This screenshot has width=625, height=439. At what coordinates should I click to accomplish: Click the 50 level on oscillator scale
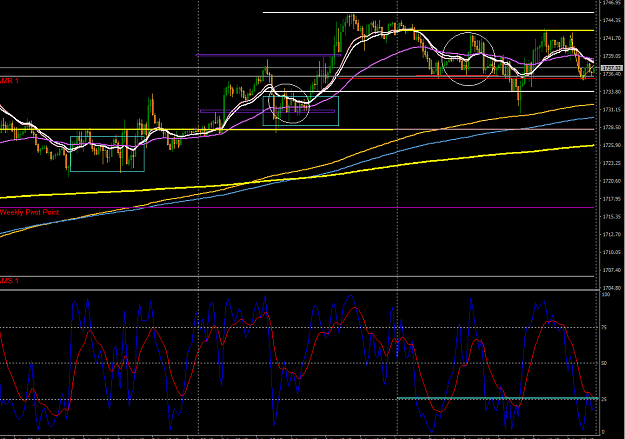[x=604, y=363]
